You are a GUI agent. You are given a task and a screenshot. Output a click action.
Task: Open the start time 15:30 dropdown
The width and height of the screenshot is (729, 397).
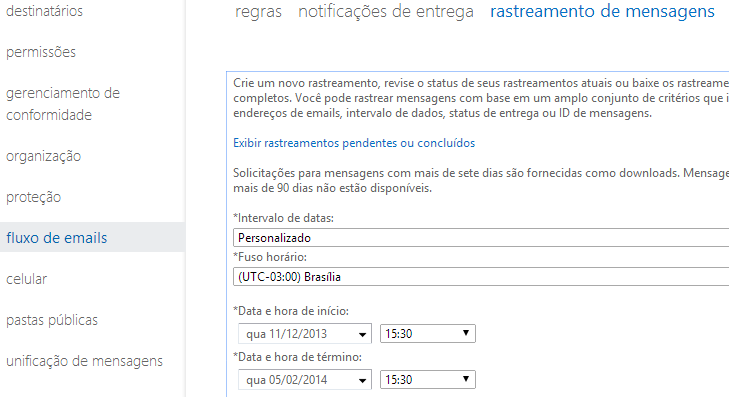point(428,333)
